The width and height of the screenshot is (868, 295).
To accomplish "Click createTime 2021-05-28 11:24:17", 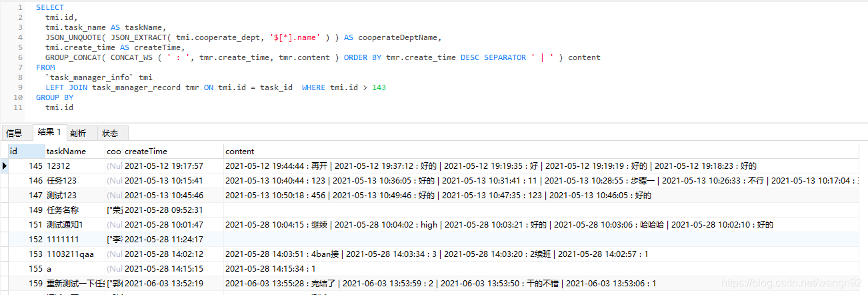I will (173, 239).
